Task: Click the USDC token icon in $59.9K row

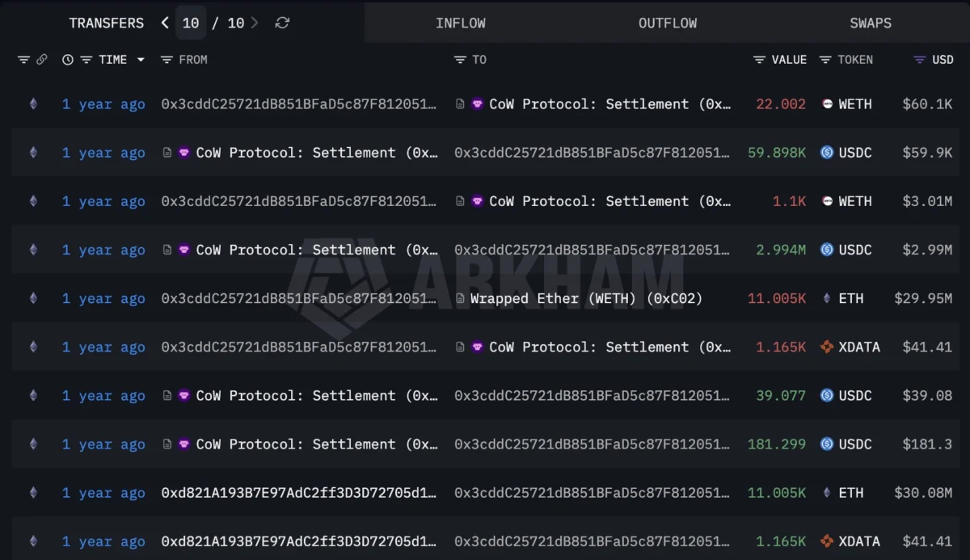Action: [x=827, y=153]
